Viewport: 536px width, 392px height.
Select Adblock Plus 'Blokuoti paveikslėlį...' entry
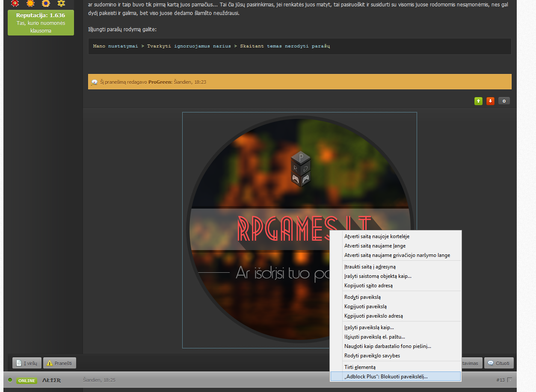tap(396, 376)
